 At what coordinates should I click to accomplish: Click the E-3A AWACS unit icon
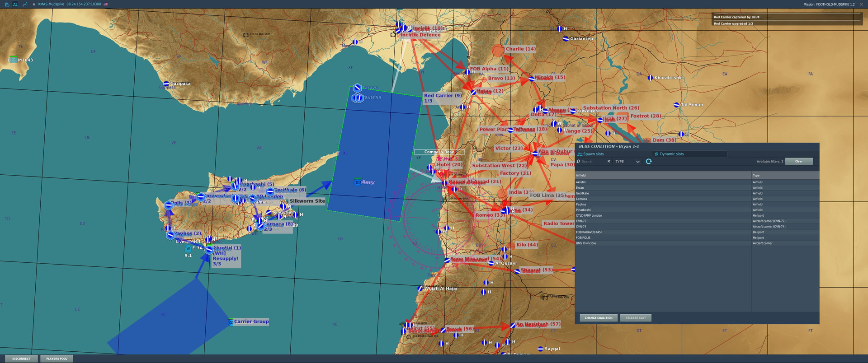(x=189, y=248)
